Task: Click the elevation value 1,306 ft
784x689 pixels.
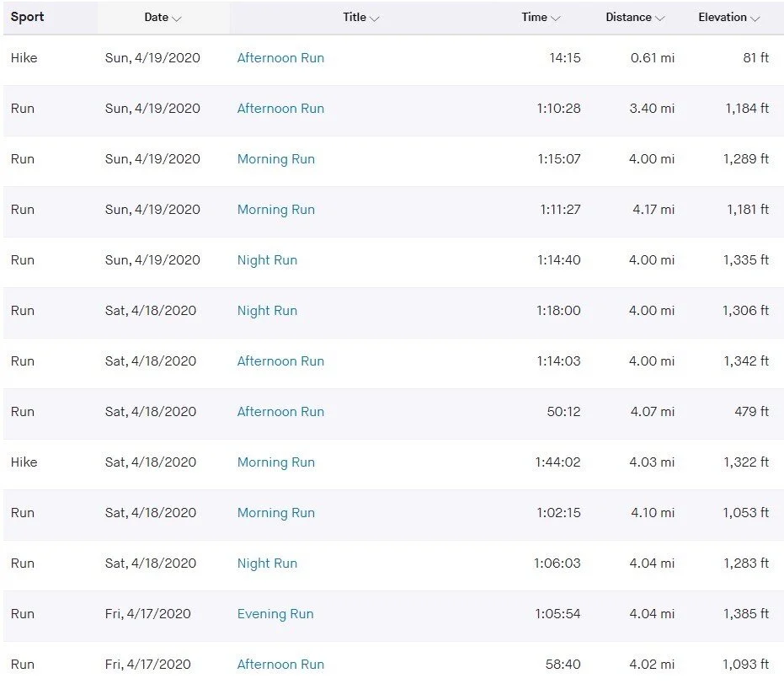Action: coord(745,311)
